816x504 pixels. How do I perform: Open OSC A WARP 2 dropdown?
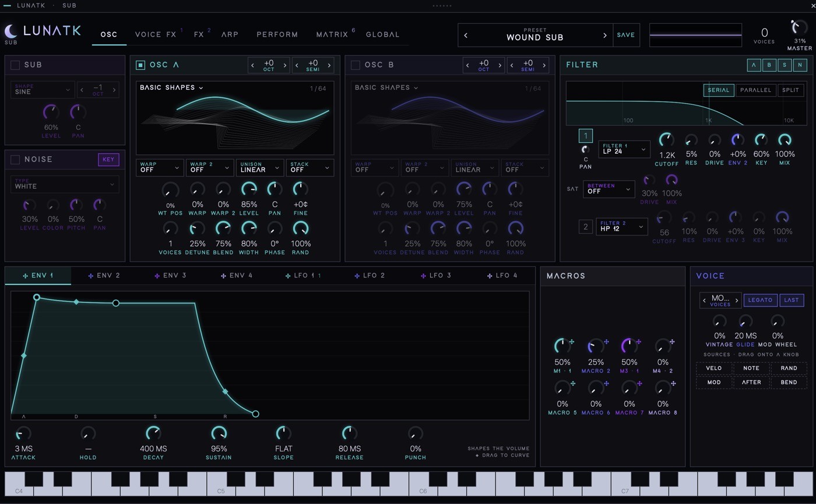pos(210,168)
